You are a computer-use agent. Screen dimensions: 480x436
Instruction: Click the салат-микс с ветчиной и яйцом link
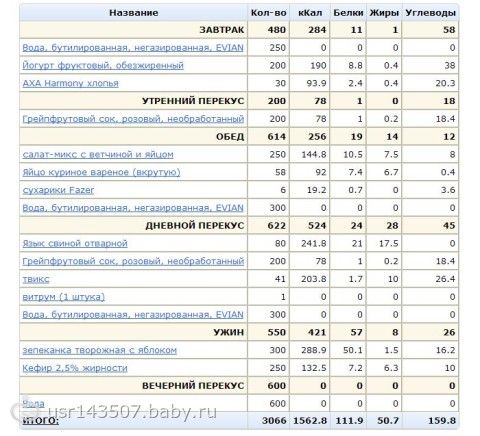[98, 154]
